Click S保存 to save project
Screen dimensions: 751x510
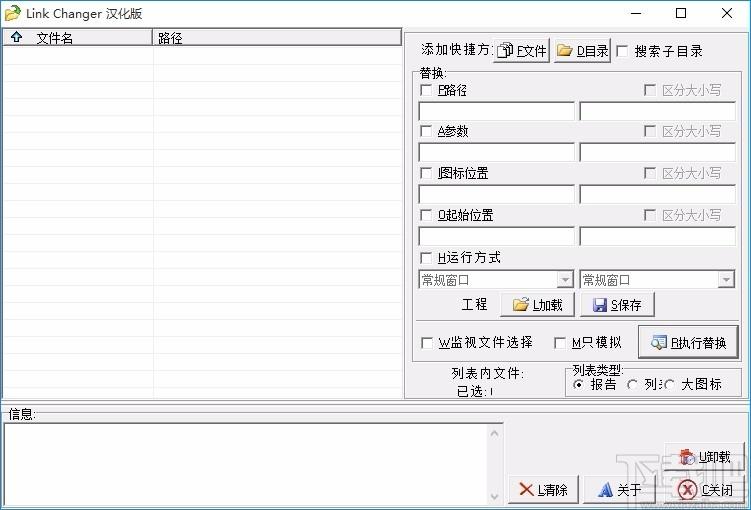pos(618,304)
